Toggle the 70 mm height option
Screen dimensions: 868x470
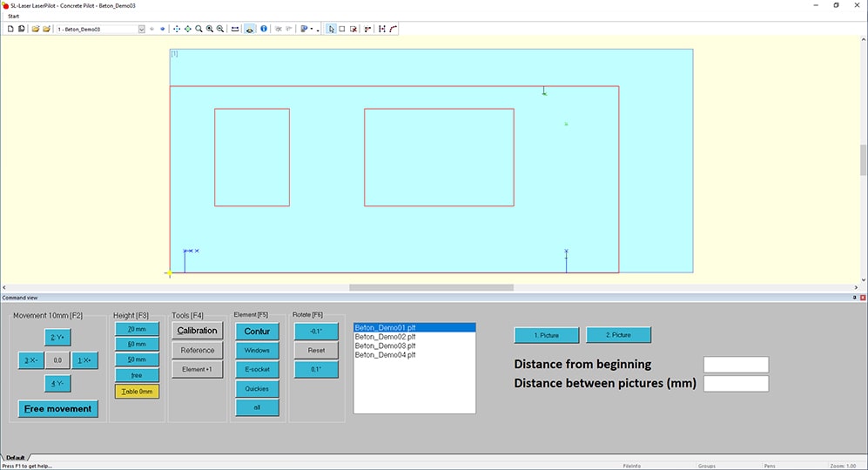pos(137,329)
